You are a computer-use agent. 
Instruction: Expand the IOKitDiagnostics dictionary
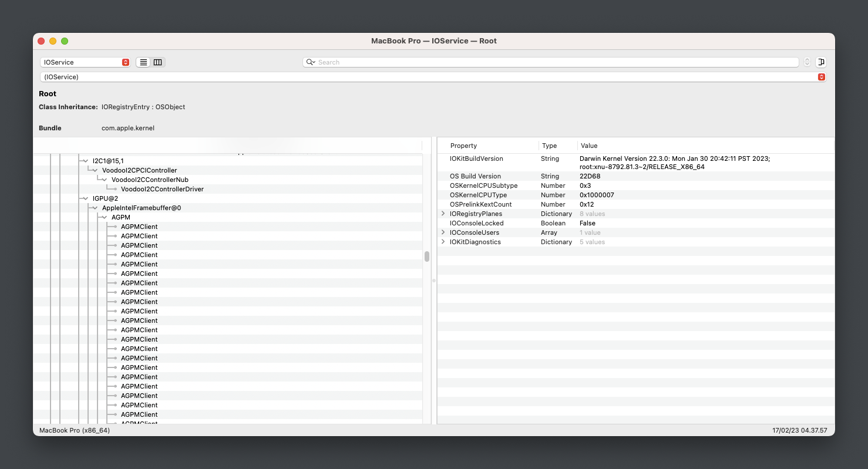(x=443, y=242)
